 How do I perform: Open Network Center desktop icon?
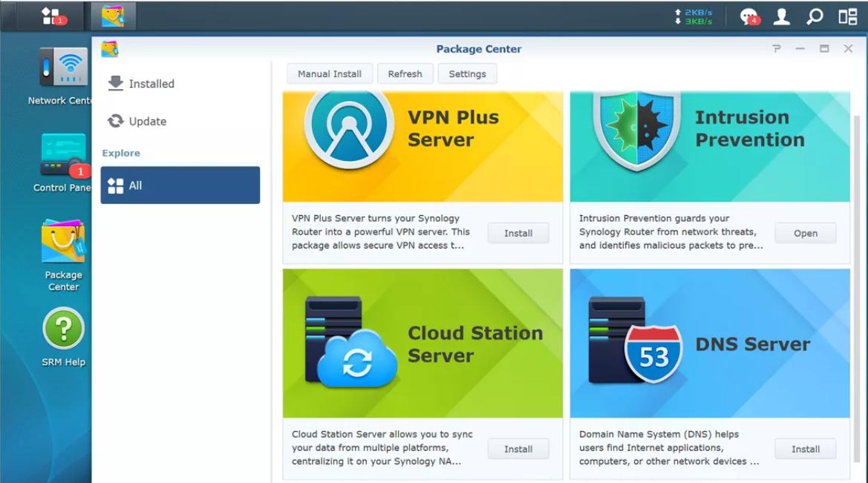pos(62,76)
